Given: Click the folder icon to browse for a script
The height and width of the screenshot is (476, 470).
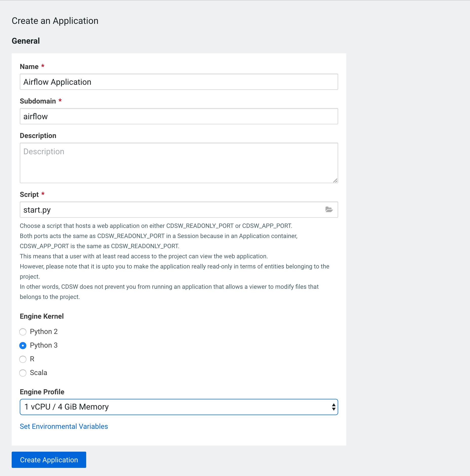Looking at the screenshot, I should tap(329, 210).
